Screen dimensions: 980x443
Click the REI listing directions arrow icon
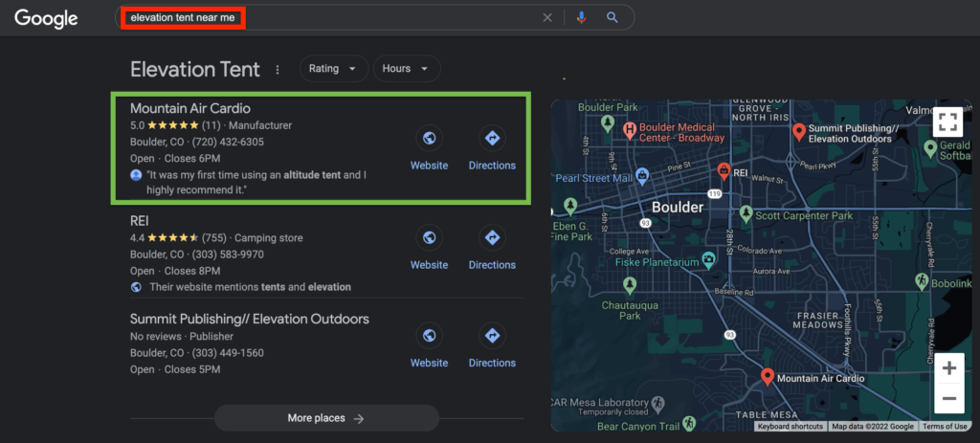click(x=493, y=237)
